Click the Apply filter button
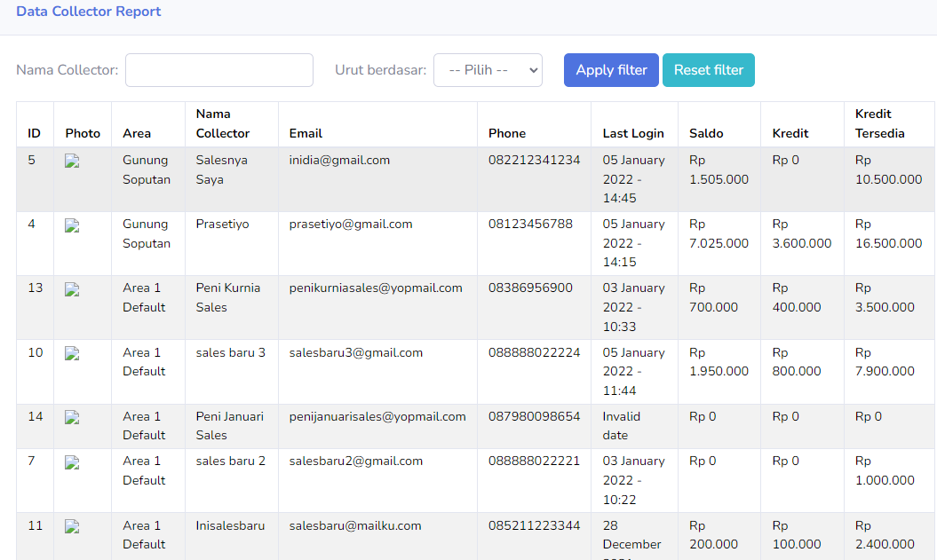 (x=611, y=70)
